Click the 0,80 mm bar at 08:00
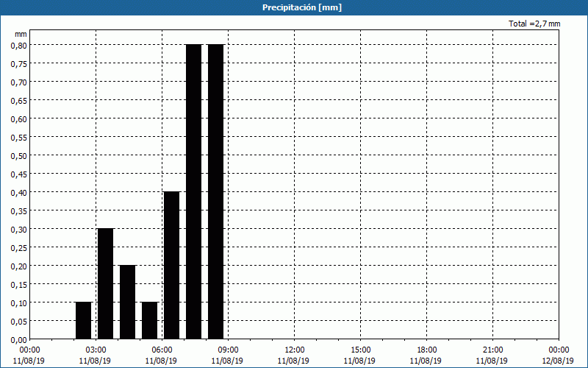This screenshot has height=368, width=588. pyautogui.click(x=216, y=191)
